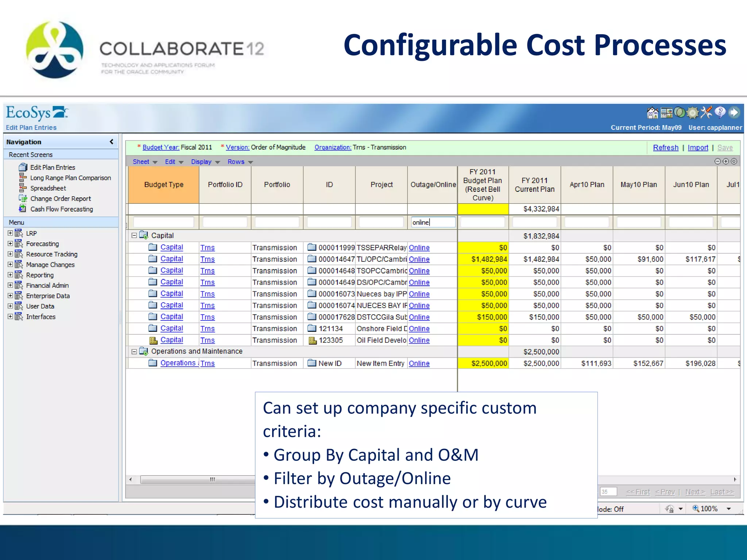Click Capital group folder icon
Image resolution: width=747 pixels, height=560 pixels.
point(144,235)
